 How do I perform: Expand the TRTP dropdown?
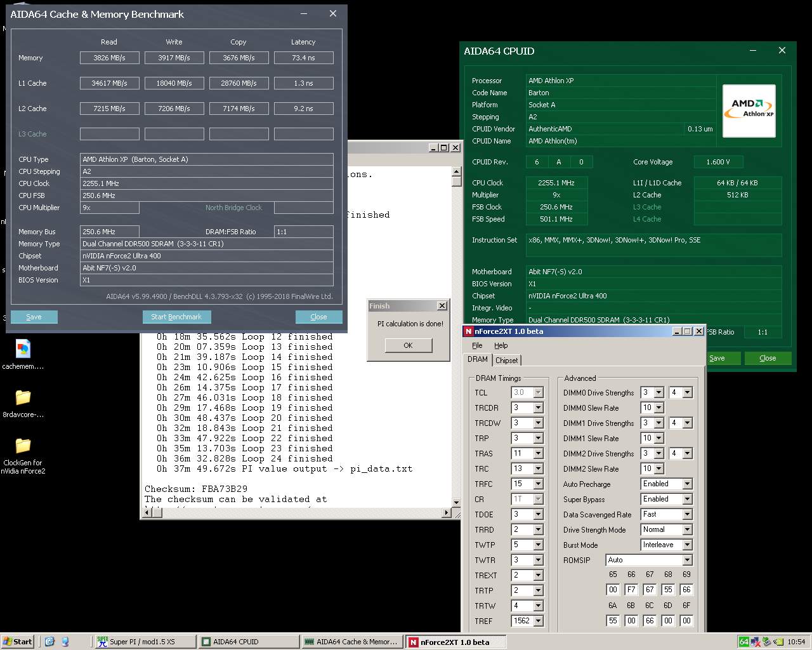pos(539,590)
